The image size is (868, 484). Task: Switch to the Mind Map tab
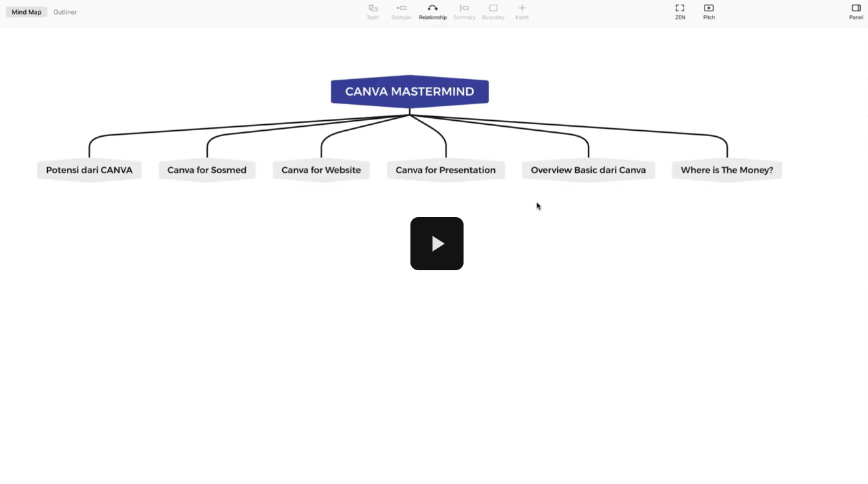coord(27,12)
